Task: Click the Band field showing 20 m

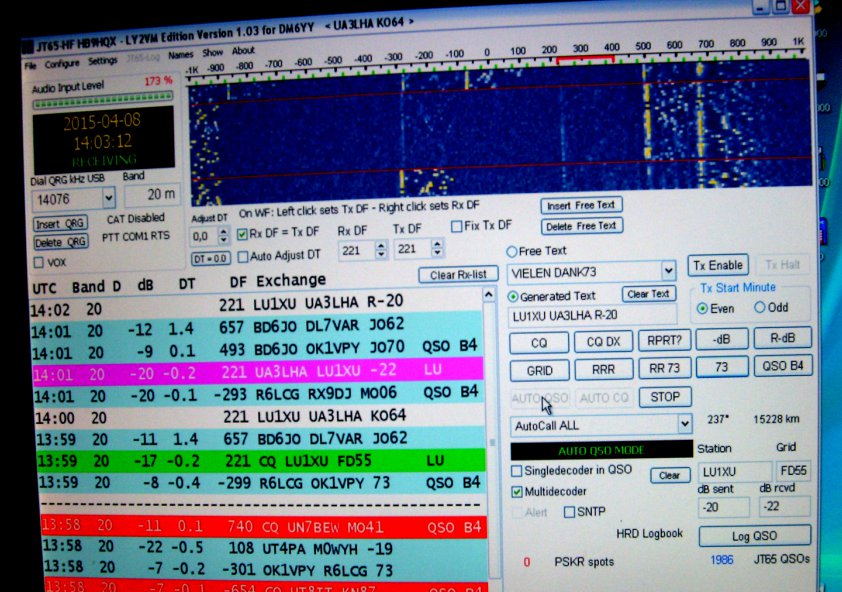Action: tap(153, 195)
